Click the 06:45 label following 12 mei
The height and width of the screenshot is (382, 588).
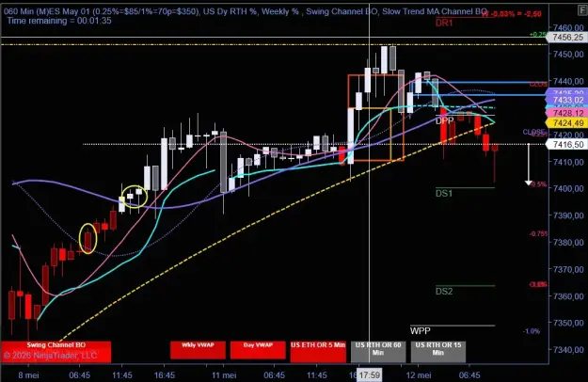point(469,375)
